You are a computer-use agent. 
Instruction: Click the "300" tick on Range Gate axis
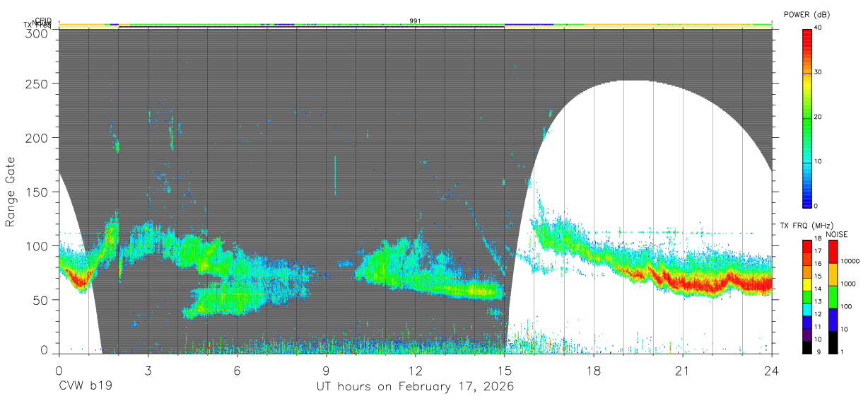coord(37,33)
